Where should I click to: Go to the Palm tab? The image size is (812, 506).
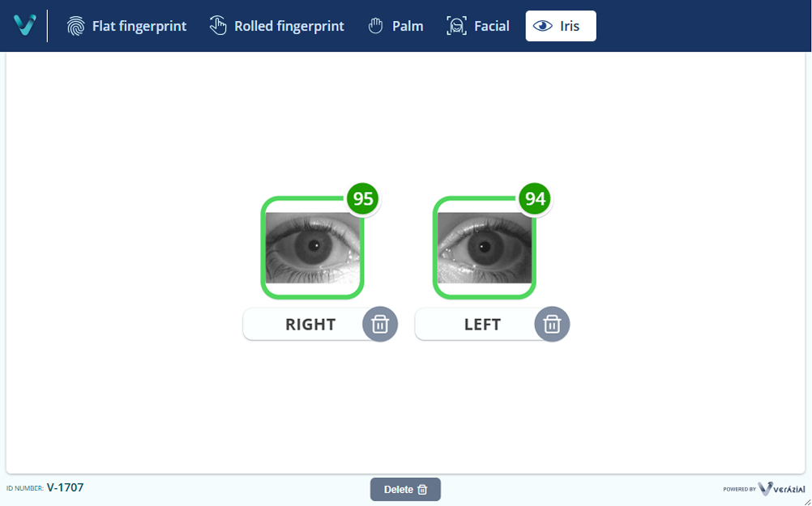point(395,26)
